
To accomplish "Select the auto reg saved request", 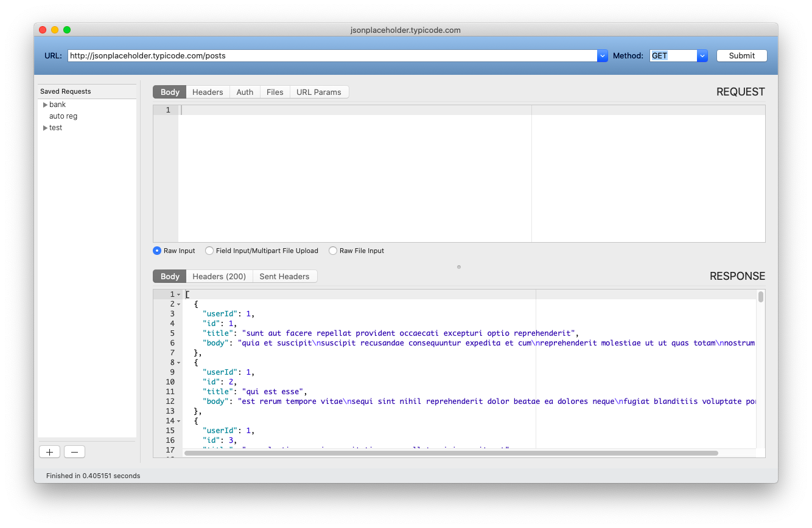I will 63,116.
